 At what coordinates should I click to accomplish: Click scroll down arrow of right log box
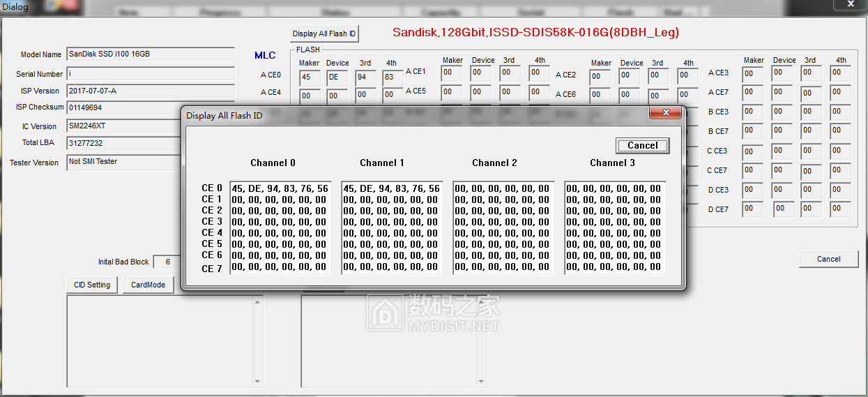pos(480,382)
